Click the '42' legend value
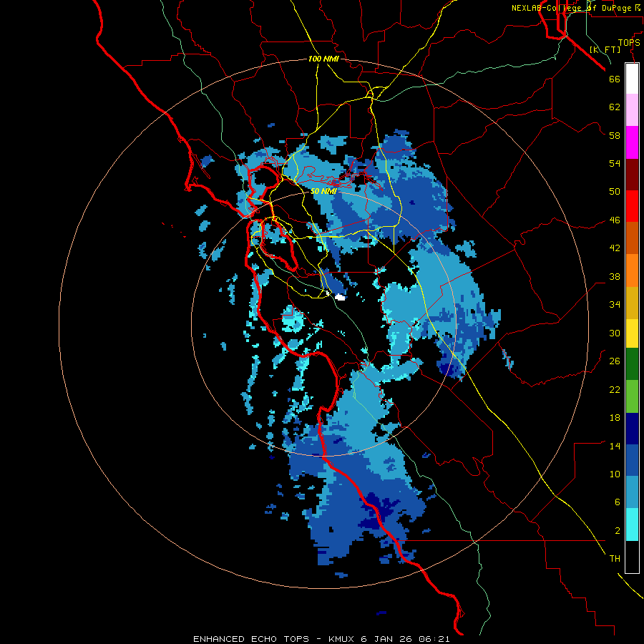 pos(615,248)
